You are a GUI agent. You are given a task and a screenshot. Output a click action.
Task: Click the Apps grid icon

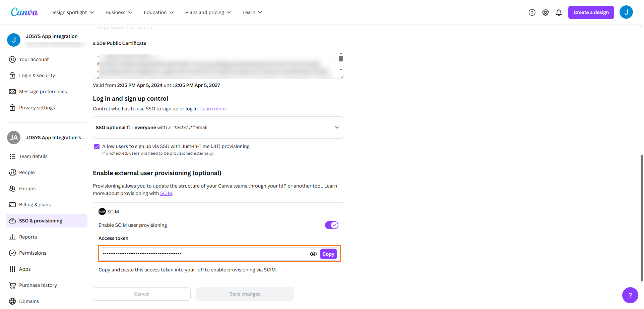12,269
